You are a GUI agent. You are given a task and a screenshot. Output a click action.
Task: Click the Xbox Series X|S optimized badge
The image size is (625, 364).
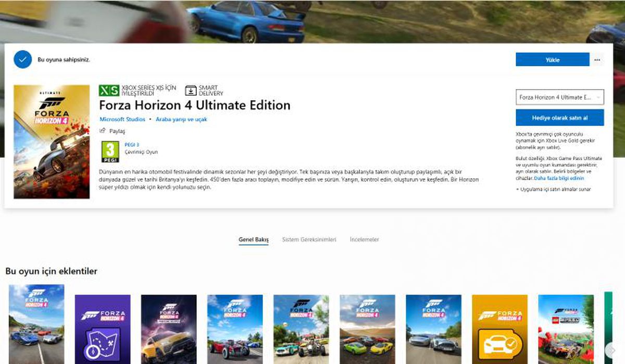(137, 90)
